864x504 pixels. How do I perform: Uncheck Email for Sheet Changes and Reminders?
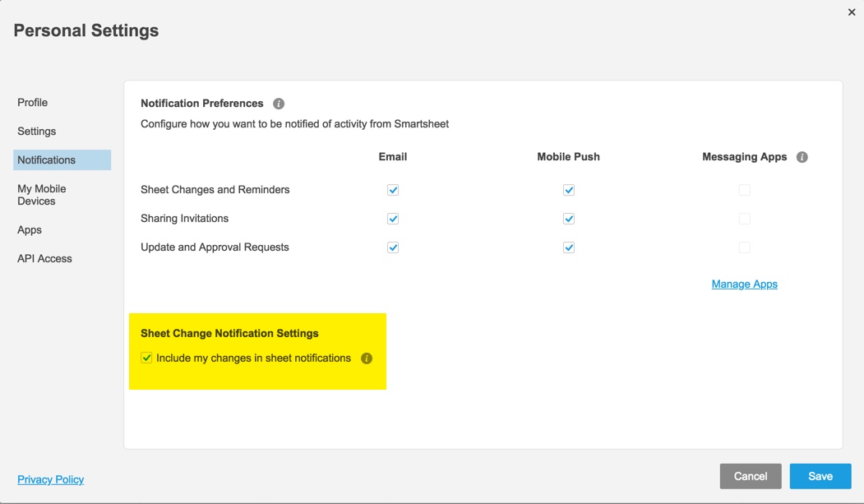(x=392, y=189)
